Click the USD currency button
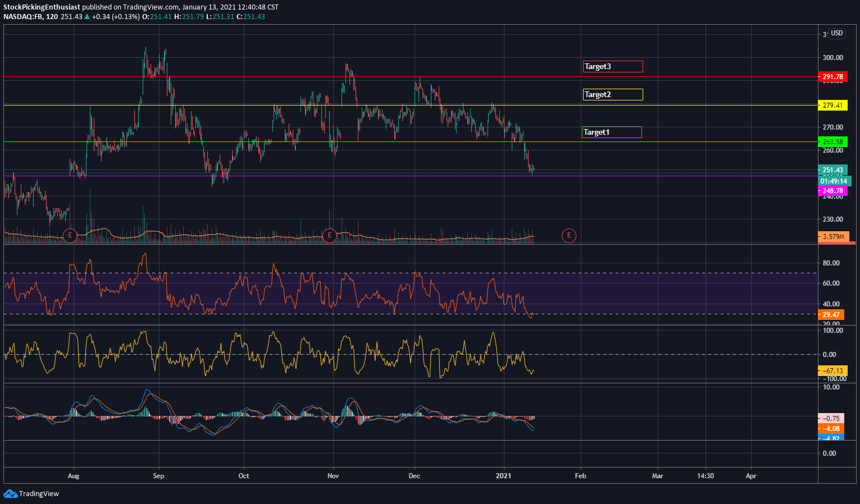 click(837, 33)
